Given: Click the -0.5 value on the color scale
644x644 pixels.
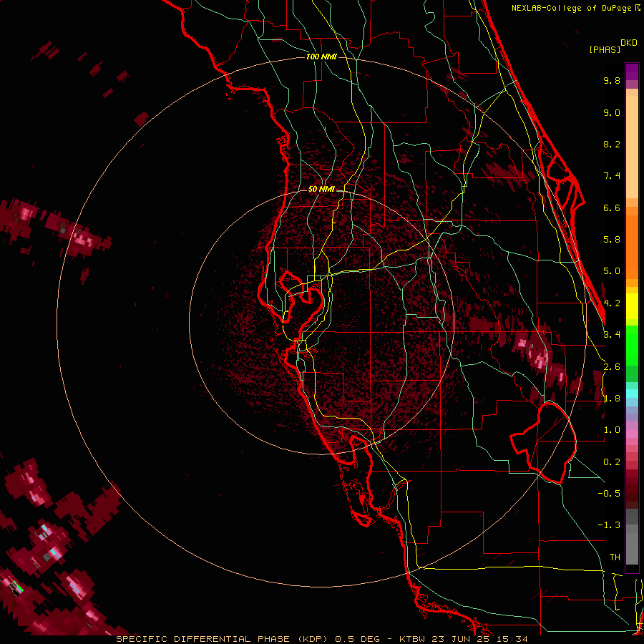Looking at the screenshot, I should pyautogui.click(x=609, y=494).
